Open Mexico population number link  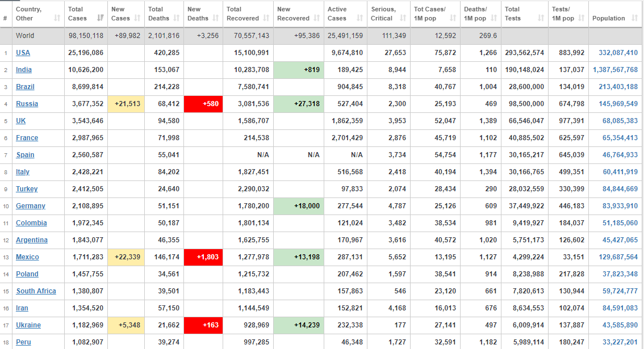click(618, 257)
